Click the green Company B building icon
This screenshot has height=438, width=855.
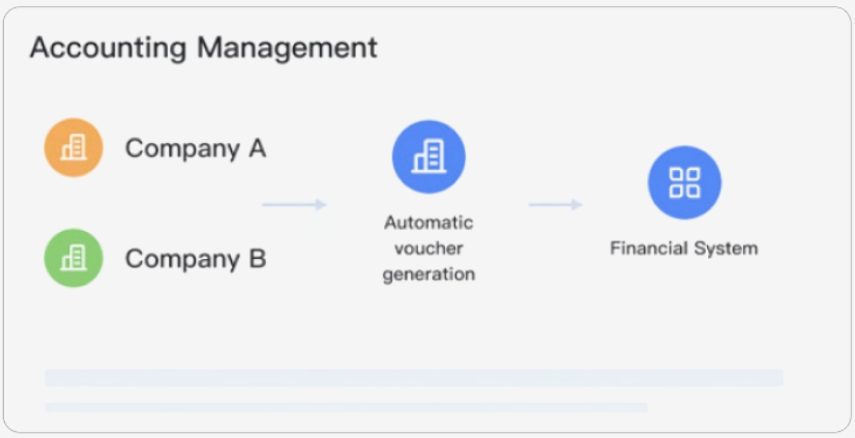click(x=73, y=258)
